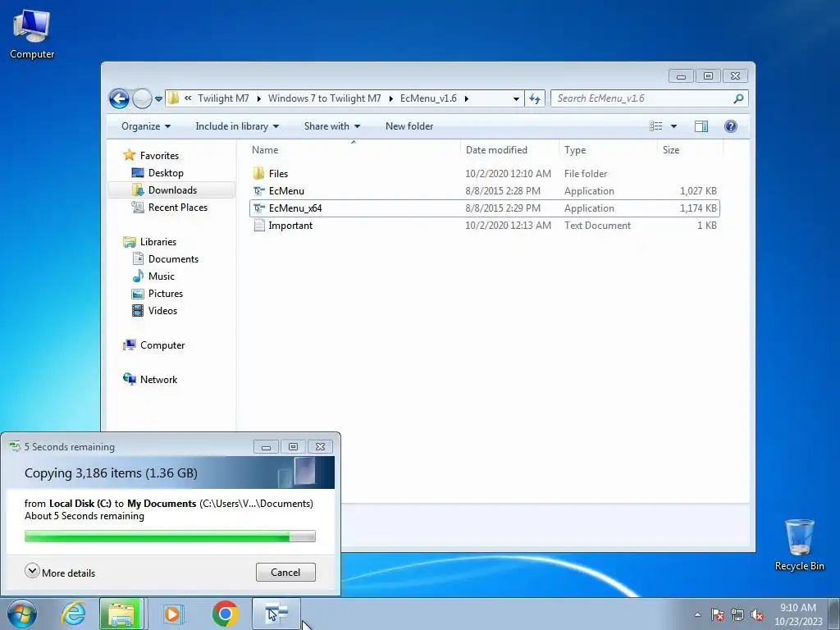Screen dimensions: 840x630
Task: Click the green copy progress bar
Action: coord(170,536)
